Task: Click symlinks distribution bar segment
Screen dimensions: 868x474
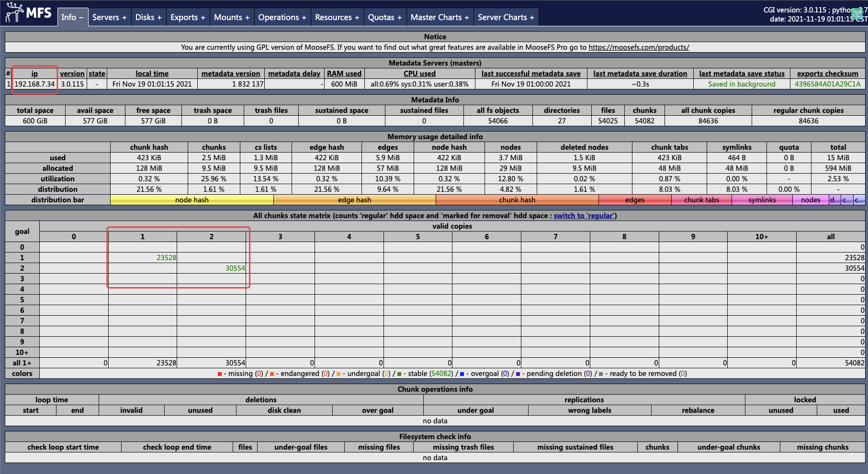Action: coord(762,200)
